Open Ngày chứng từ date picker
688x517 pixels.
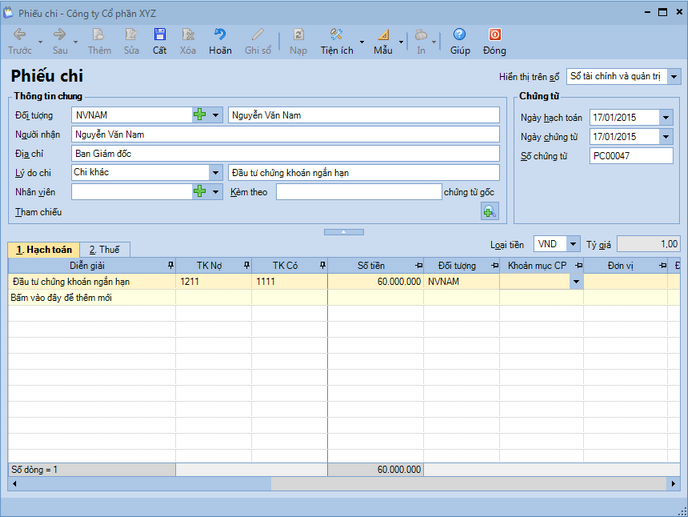point(666,136)
